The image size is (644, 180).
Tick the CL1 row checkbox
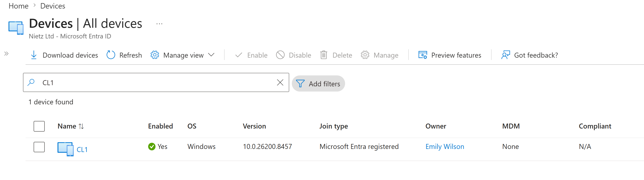(39, 147)
